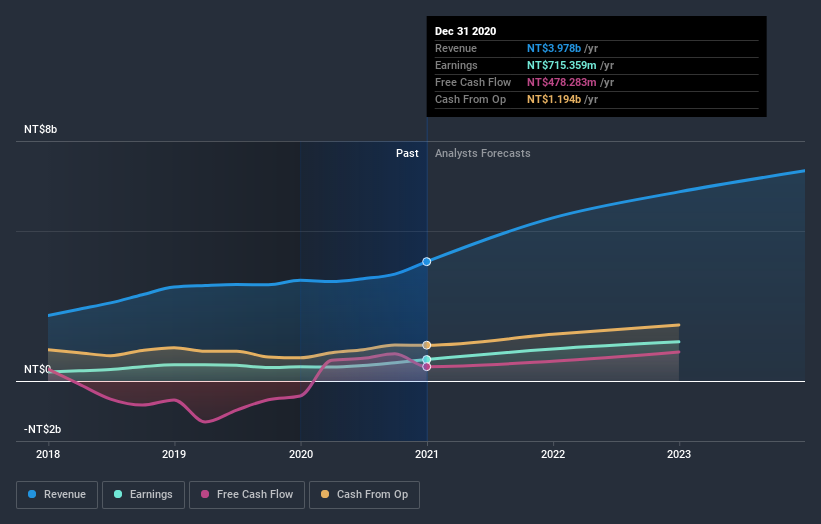821x524 pixels.
Task: Toggle the Earnings legend button
Action: 143,495
